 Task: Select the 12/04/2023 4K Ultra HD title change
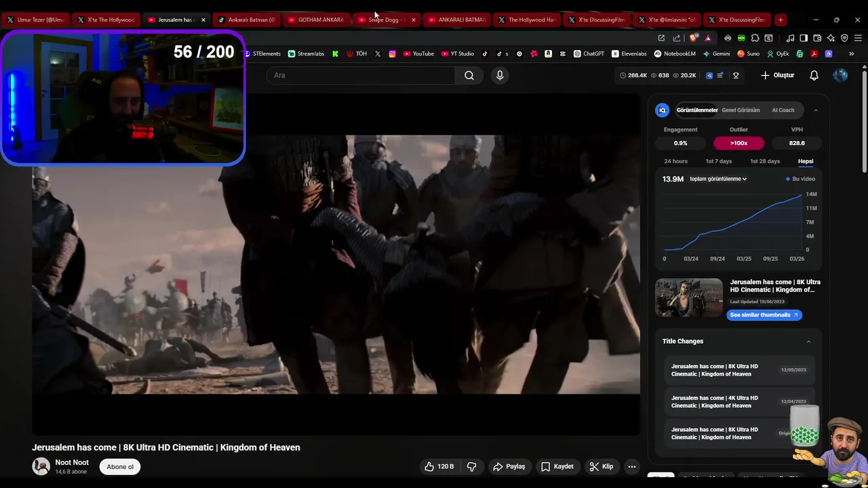(738, 402)
